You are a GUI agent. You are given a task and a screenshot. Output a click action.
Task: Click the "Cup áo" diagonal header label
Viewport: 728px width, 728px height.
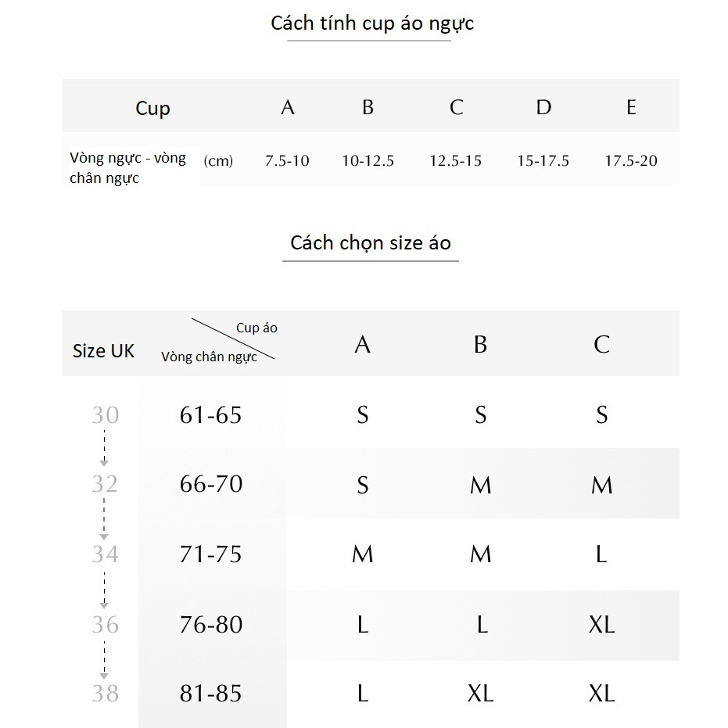coord(256,328)
